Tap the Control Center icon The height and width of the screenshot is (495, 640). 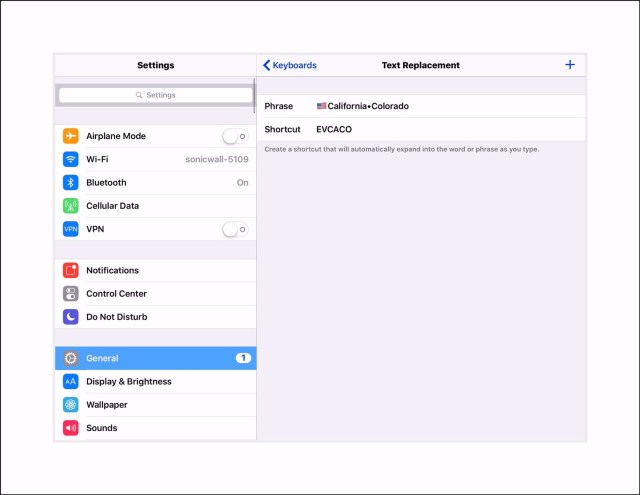(x=70, y=293)
